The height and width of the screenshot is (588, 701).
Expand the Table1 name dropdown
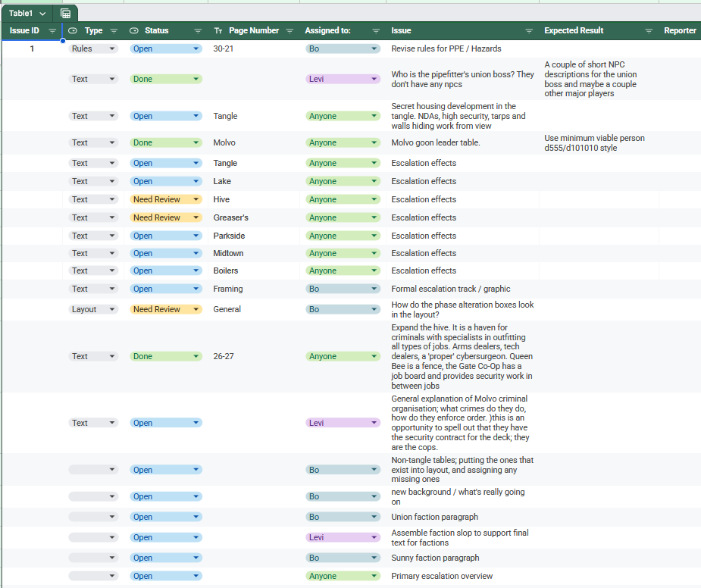point(42,14)
